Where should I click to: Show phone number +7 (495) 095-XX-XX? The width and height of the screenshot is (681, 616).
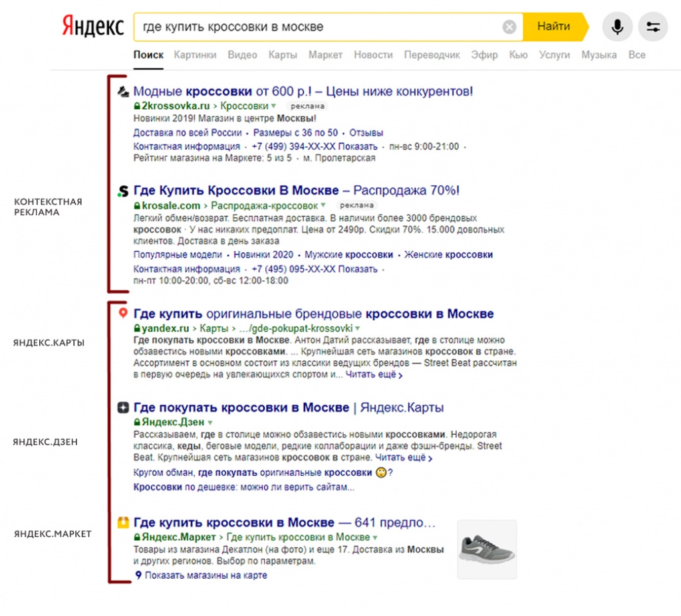coord(315,269)
